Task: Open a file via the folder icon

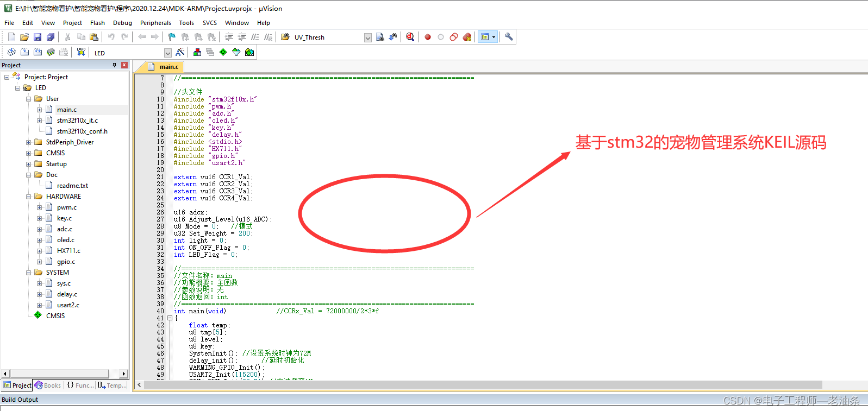Action: [x=24, y=37]
